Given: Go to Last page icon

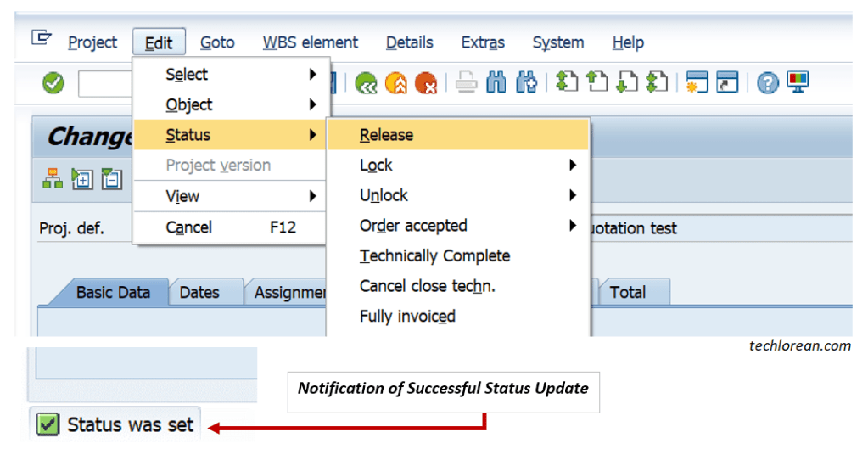Looking at the screenshot, I should [x=657, y=82].
